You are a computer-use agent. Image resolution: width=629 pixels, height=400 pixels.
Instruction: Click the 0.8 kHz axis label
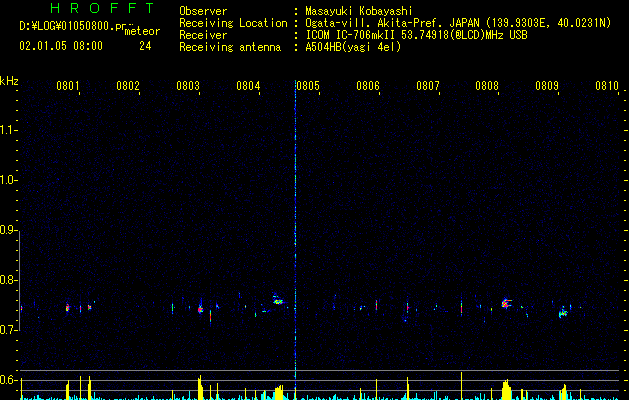click(x=8, y=280)
